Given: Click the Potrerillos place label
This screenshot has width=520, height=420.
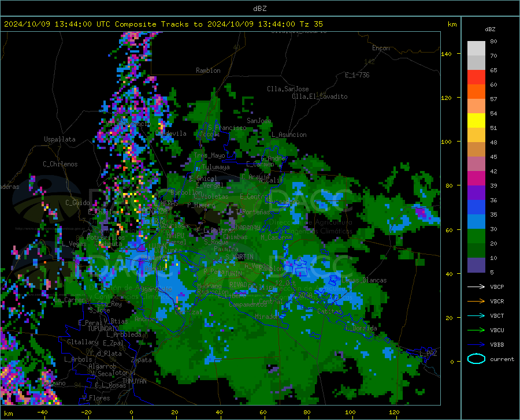Looking at the screenshot, I should click(x=106, y=237).
